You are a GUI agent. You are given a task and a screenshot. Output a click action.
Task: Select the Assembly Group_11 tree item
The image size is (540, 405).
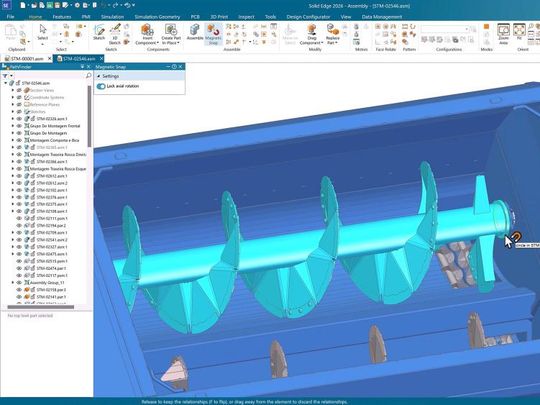(x=47, y=282)
